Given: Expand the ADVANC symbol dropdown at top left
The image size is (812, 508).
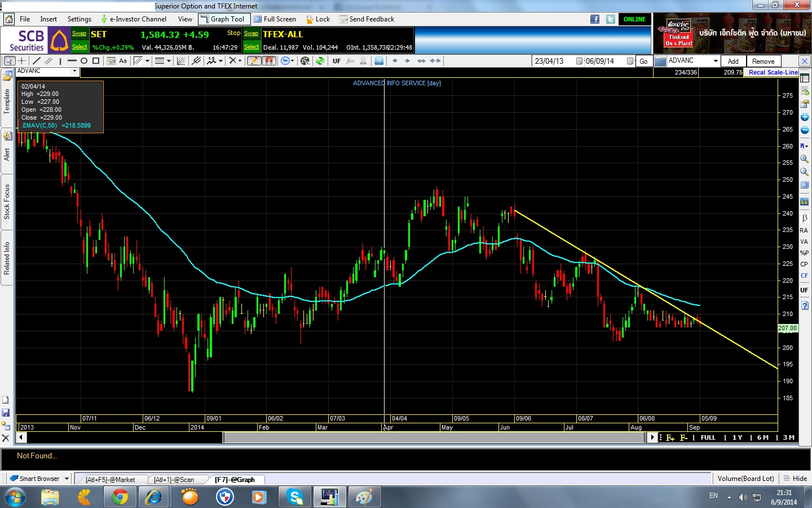Looking at the screenshot, I should pyautogui.click(x=74, y=71).
